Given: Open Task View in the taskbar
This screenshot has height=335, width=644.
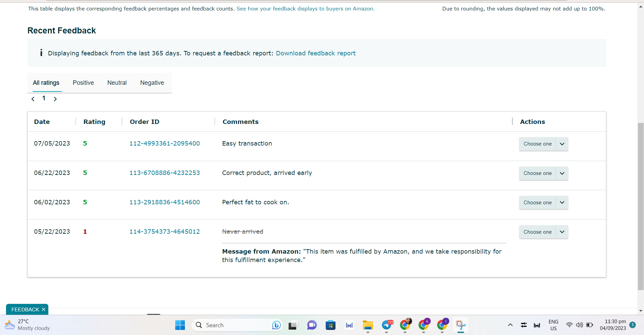Looking at the screenshot, I should point(293,325).
